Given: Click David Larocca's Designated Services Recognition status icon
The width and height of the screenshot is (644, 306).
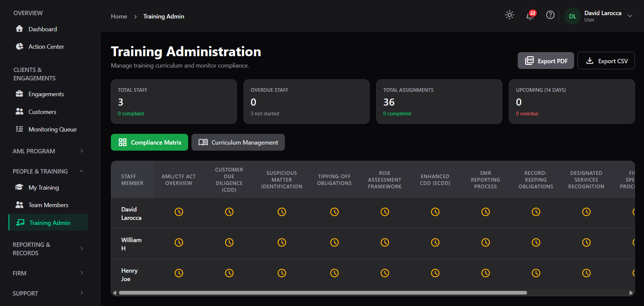Looking at the screenshot, I should coord(586,212).
